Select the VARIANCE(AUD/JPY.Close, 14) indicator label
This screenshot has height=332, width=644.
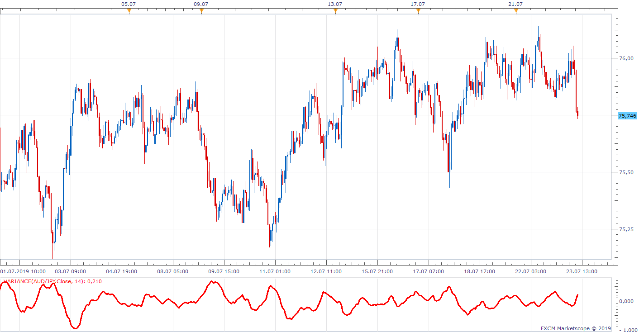click(x=52, y=281)
